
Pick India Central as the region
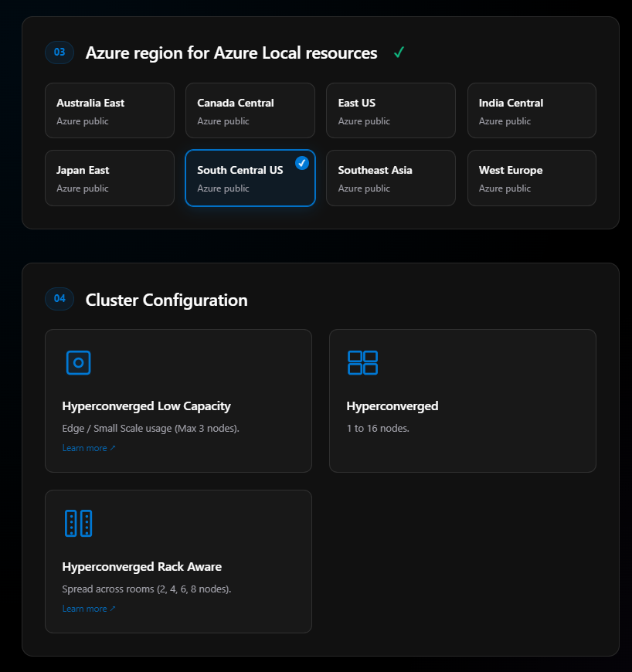[x=532, y=110]
